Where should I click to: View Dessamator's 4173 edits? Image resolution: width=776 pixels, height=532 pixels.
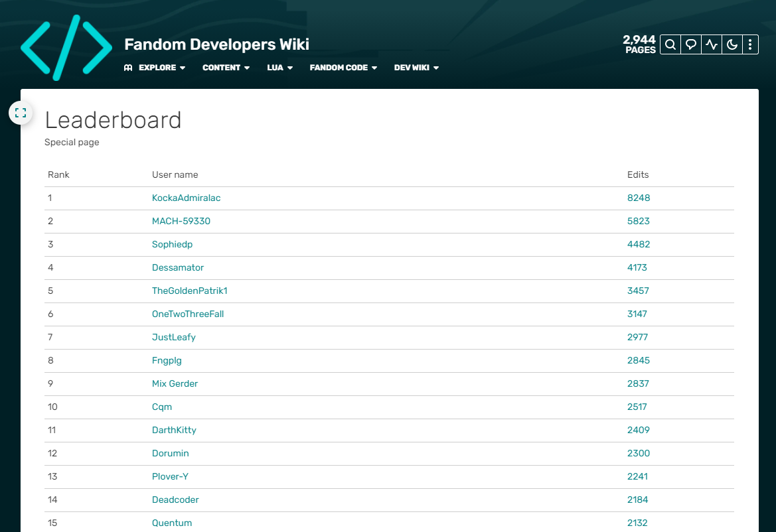(637, 267)
